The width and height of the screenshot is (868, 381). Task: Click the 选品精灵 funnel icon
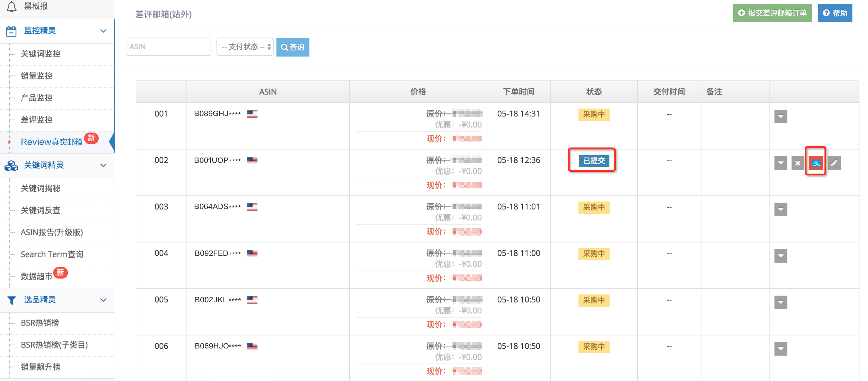click(x=11, y=300)
